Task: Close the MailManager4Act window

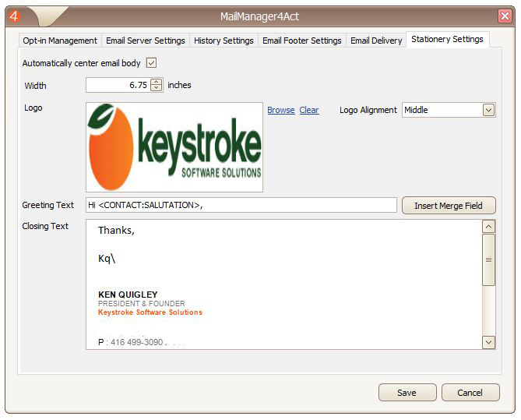Action: pyautogui.click(x=505, y=16)
